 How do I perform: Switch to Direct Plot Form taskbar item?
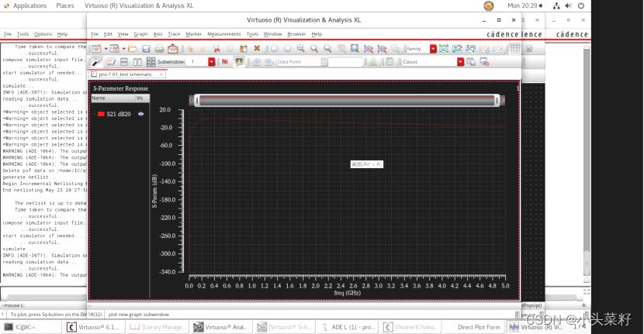[x=474, y=327]
